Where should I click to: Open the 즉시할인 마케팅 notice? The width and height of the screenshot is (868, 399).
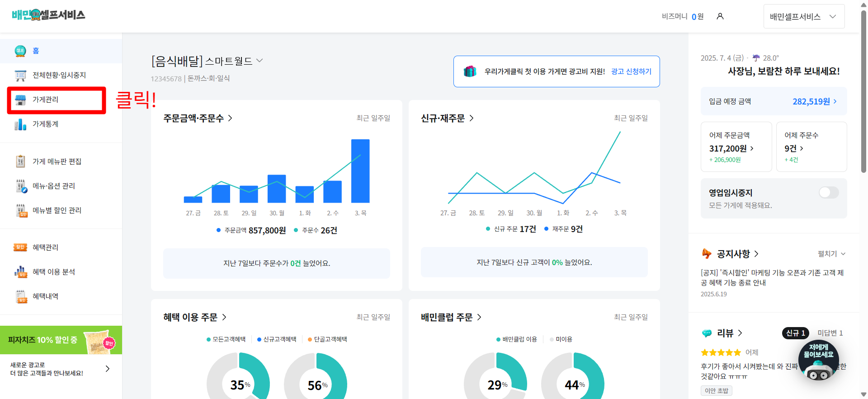coord(772,278)
